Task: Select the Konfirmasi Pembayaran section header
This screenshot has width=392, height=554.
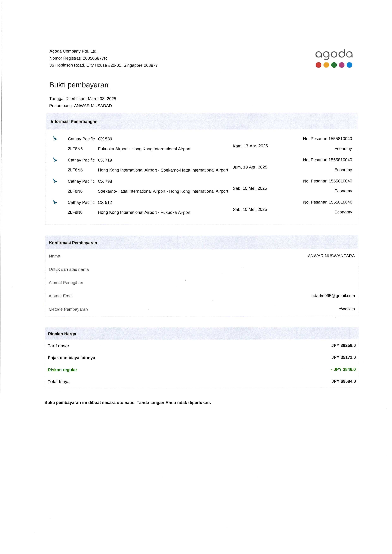Action: tap(73, 243)
